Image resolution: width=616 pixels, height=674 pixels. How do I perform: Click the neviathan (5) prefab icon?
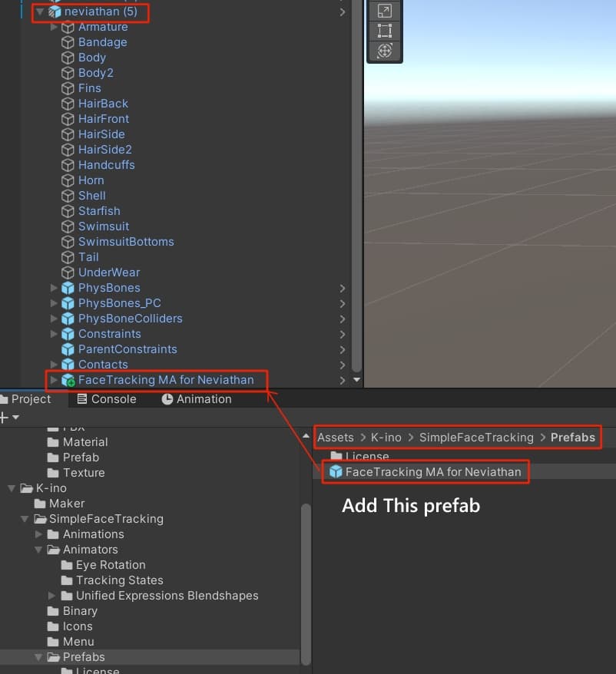point(55,12)
